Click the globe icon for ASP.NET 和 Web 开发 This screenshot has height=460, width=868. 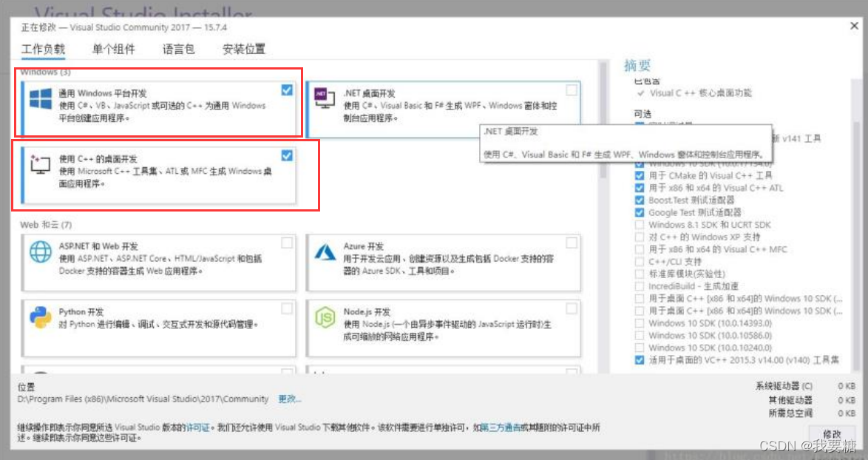(41, 252)
